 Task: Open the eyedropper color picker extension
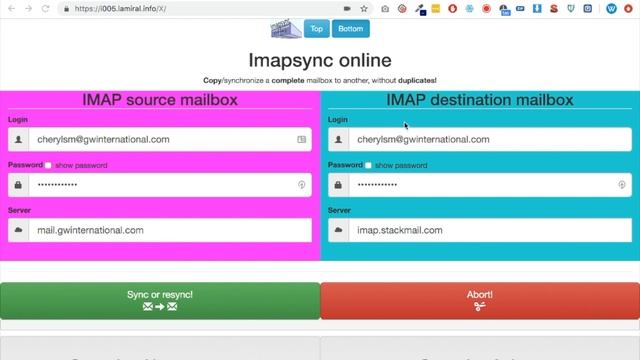[x=420, y=9]
